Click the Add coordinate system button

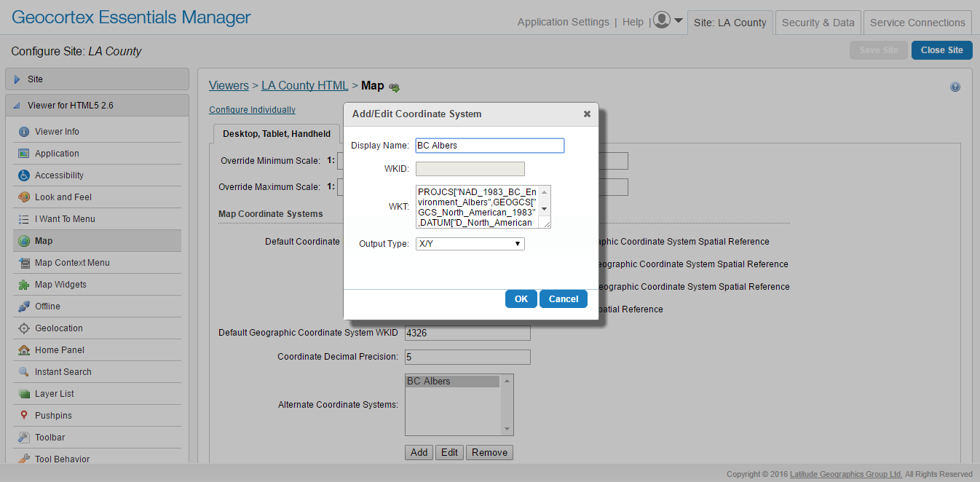click(419, 452)
